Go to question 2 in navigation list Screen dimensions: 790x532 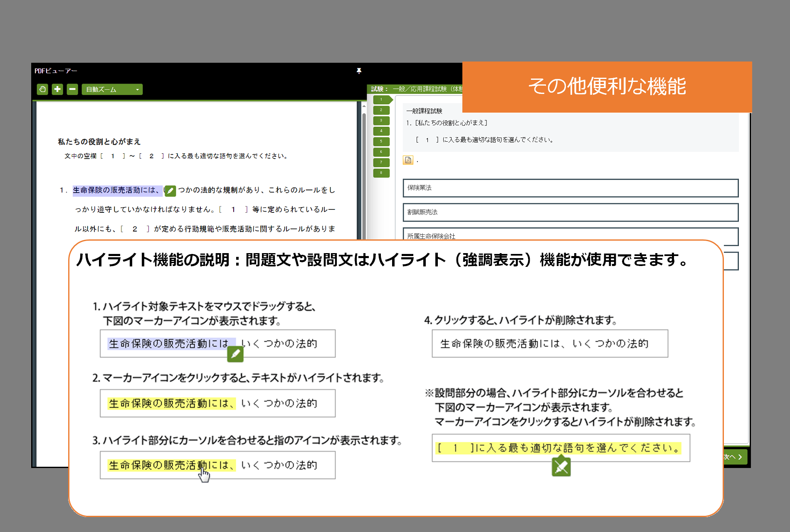point(381,110)
